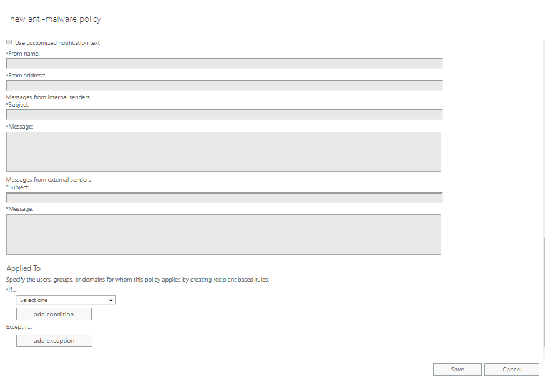Click the new anti-malware policy title
The image size is (545, 392).
coord(56,19)
